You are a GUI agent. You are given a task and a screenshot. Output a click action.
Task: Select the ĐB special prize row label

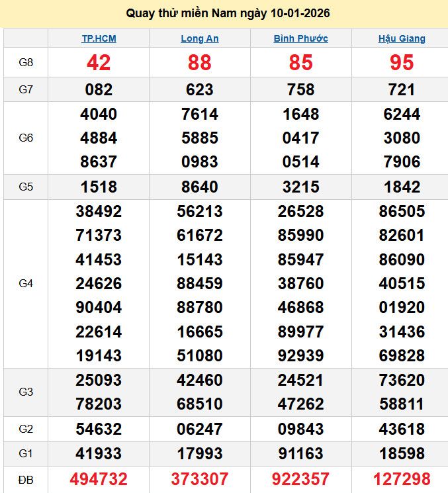coord(26,479)
